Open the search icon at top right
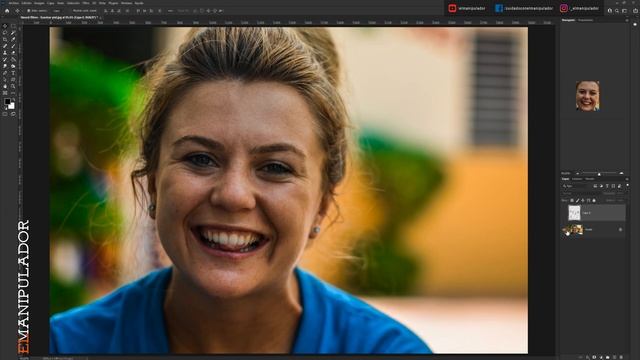The height and width of the screenshot is (360, 640). point(617,11)
